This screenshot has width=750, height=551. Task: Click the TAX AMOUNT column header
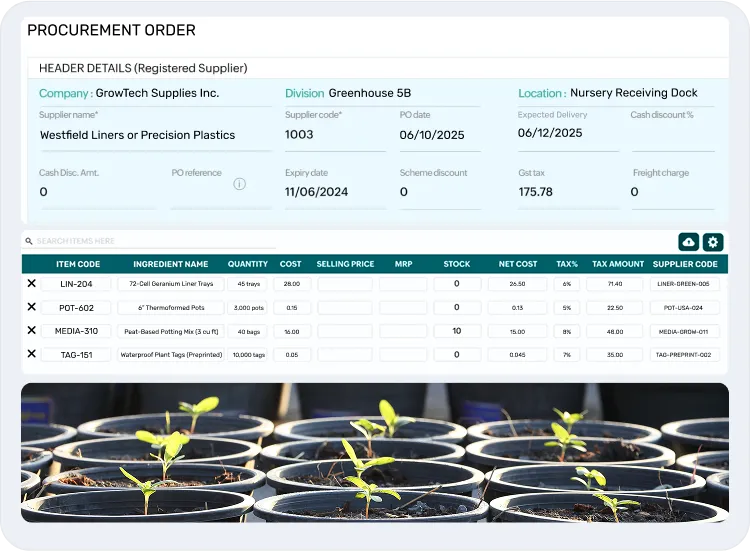click(x=618, y=264)
